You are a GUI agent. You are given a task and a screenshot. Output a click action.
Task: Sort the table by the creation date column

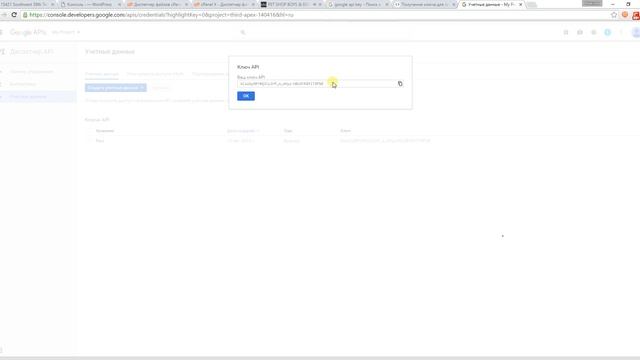pos(243,131)
